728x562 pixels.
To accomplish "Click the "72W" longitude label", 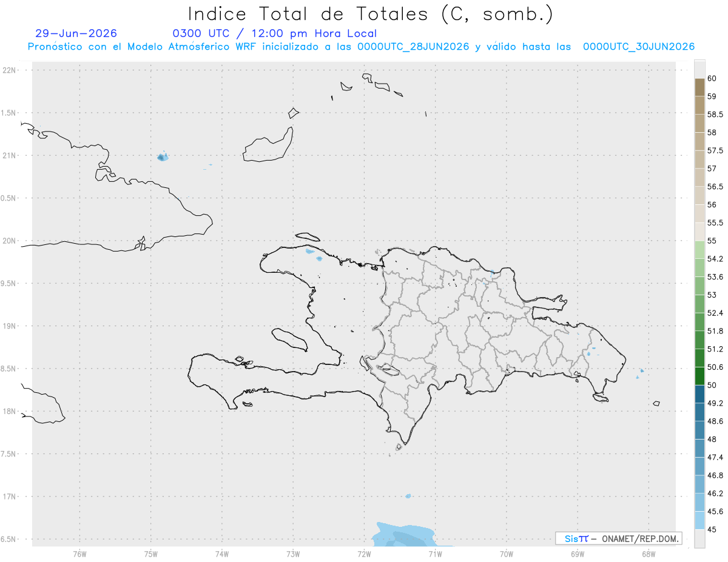I will [364, 555].
